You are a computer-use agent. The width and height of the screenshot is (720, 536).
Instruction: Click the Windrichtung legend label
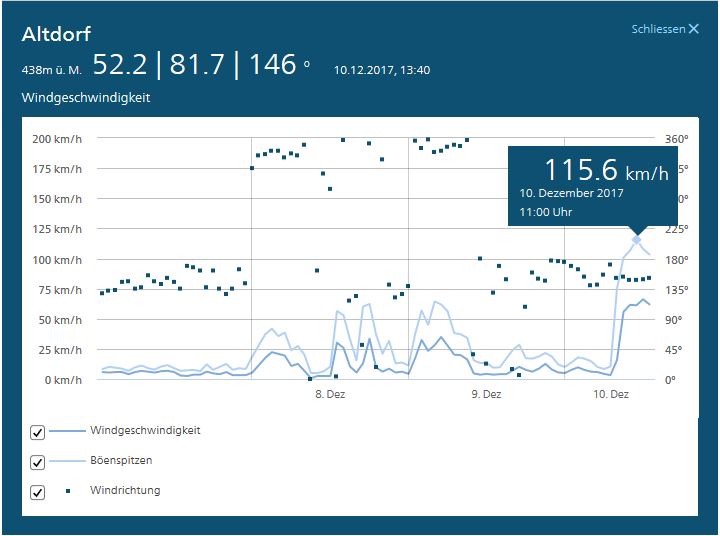click(124, 491)
